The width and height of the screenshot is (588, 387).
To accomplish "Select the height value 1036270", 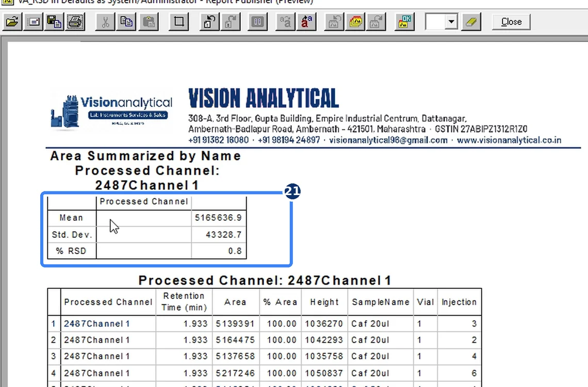I will (x=324, y=324).
